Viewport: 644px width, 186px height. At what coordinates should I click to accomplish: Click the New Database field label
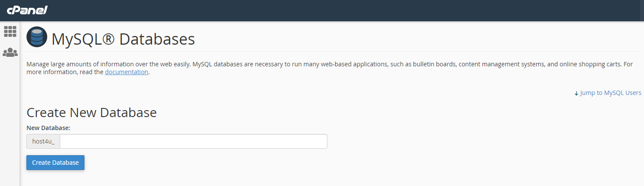(49, 128)
